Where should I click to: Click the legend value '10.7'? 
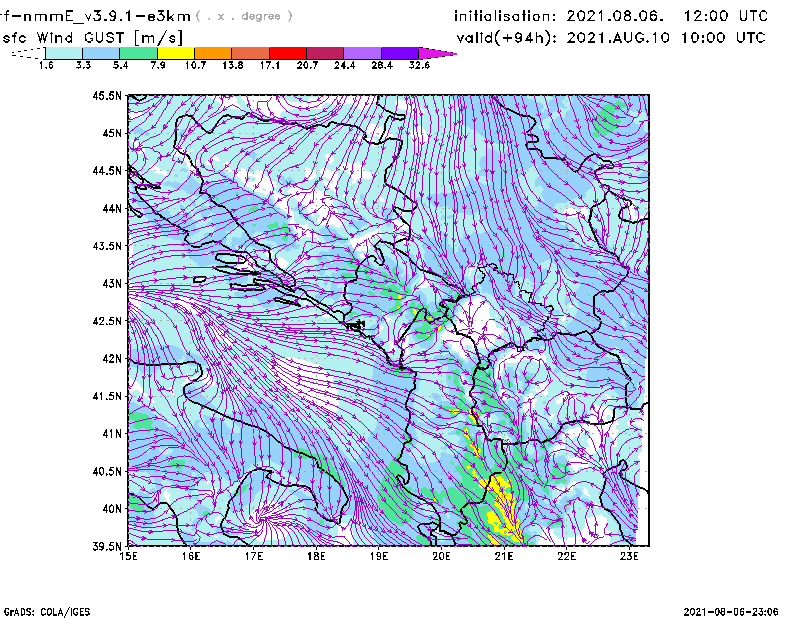[x=195, y=65]
